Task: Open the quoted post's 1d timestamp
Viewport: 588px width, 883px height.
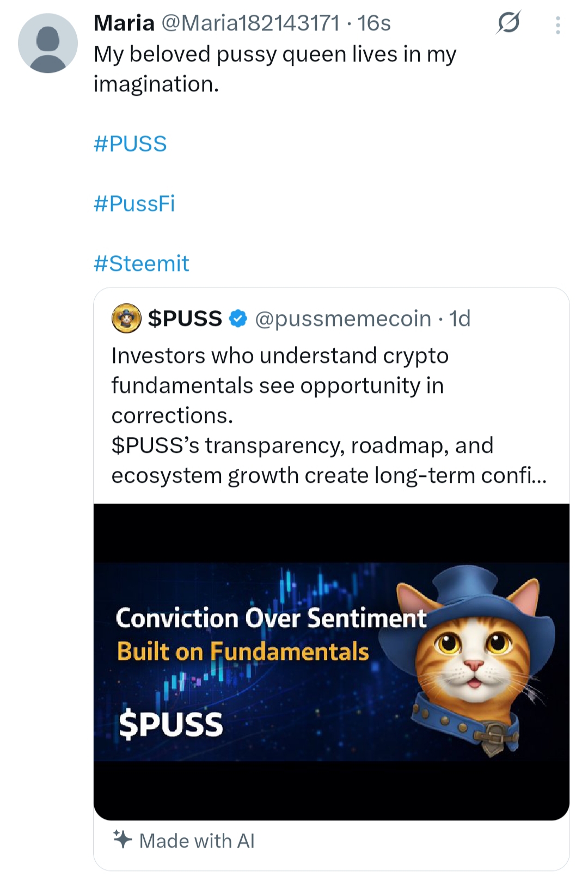Action: pyautogui.click(x=460, y=318)
